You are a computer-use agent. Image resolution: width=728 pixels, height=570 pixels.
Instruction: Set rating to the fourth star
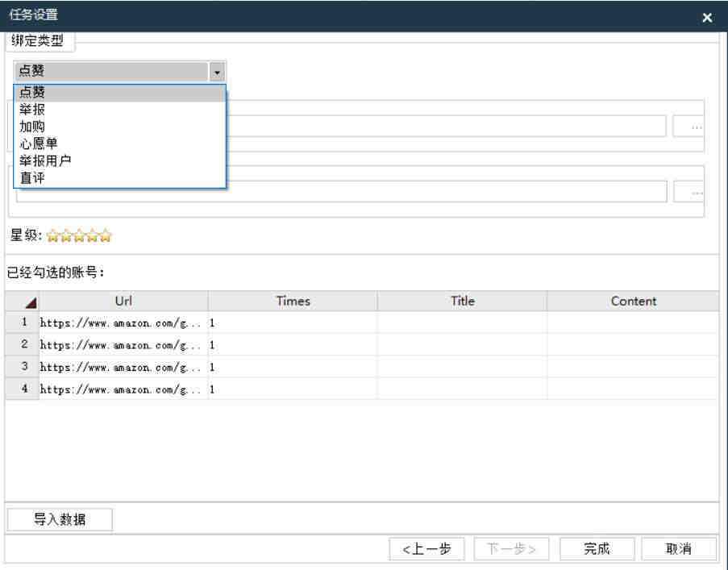click(x=93, y=235)
